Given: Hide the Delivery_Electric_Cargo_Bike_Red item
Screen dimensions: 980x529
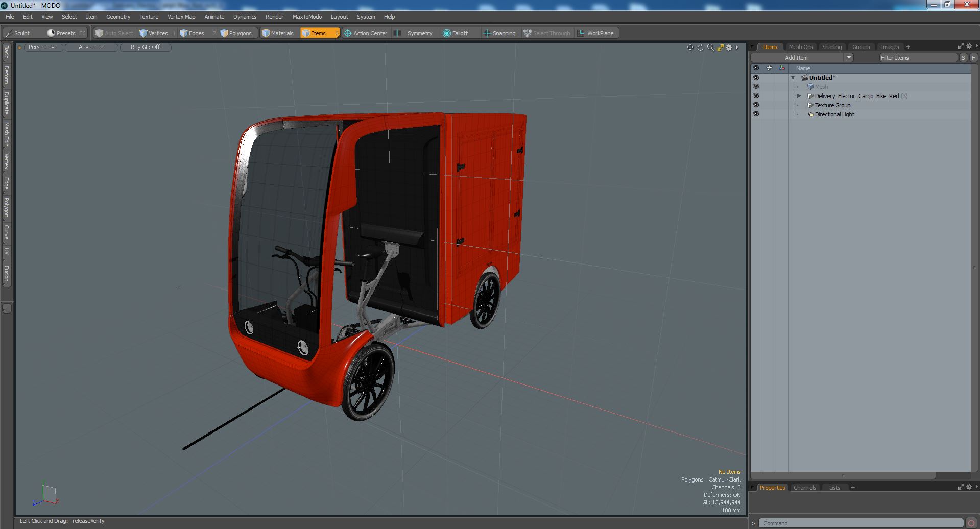Looking at the screenshot, I should click(756, 96).
